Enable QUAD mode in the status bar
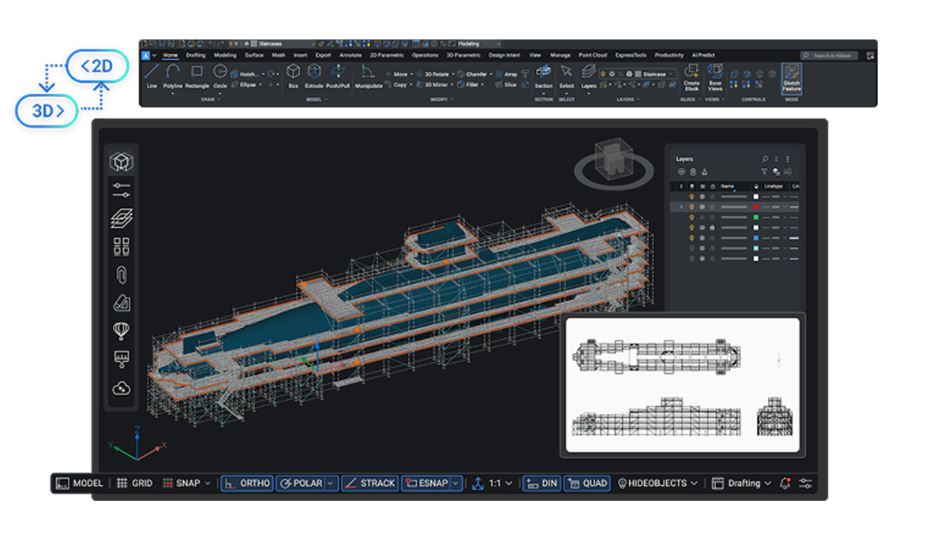Image resolution: width=925 pixels, height=560 pixels. point(587,483)
